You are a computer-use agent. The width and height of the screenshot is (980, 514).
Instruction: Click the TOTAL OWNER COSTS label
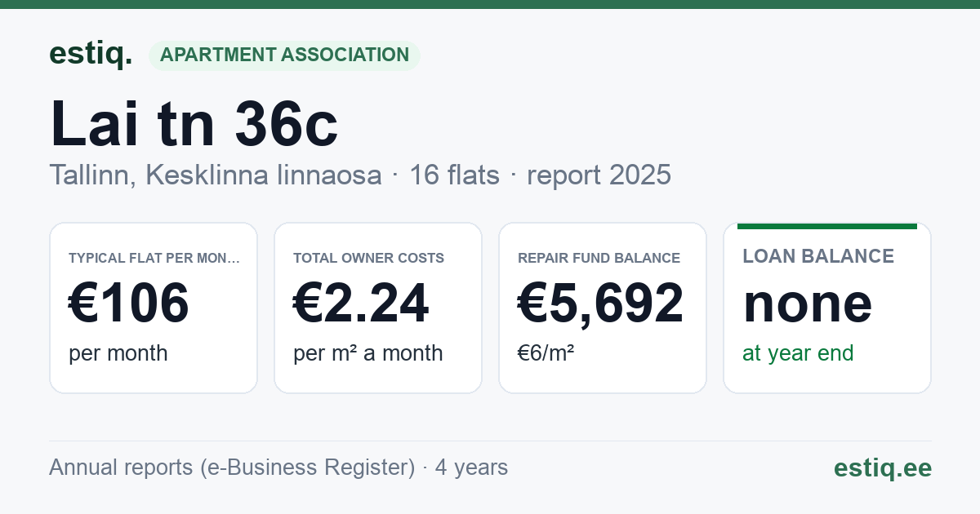click(x=369, y=258)
